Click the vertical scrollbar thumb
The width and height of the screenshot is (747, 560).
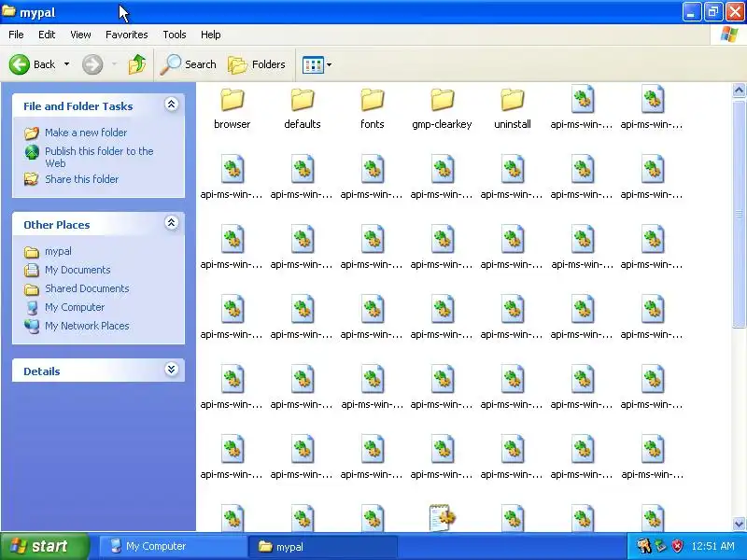pos(739,213)
